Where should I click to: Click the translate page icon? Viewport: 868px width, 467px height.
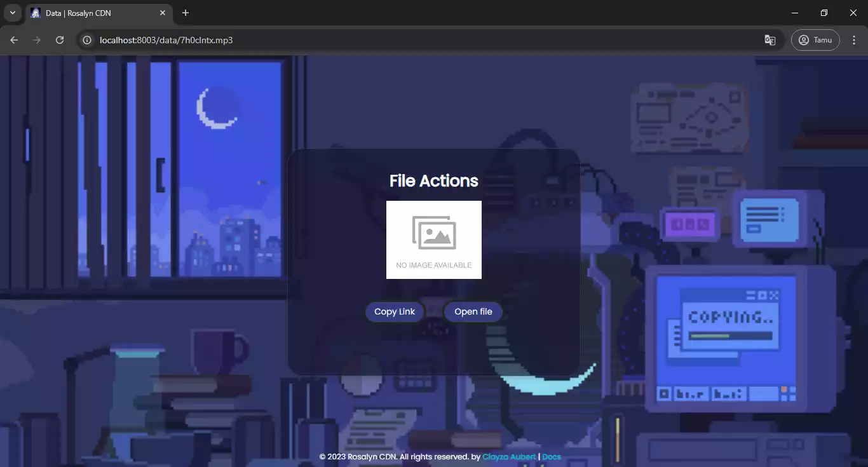pyautogui.click(x=770, y=40)
